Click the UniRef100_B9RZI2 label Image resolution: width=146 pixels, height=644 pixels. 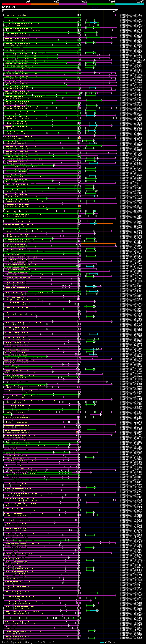[131, 183]
